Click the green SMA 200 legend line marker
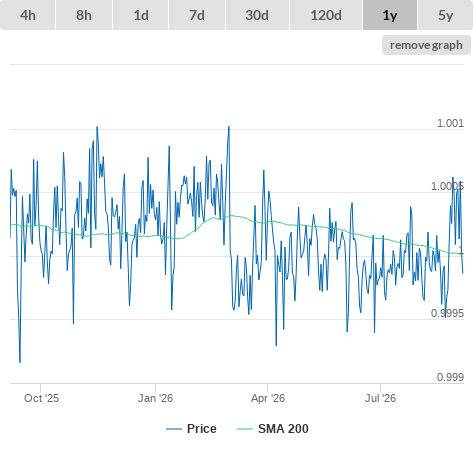 pos(245,429)
